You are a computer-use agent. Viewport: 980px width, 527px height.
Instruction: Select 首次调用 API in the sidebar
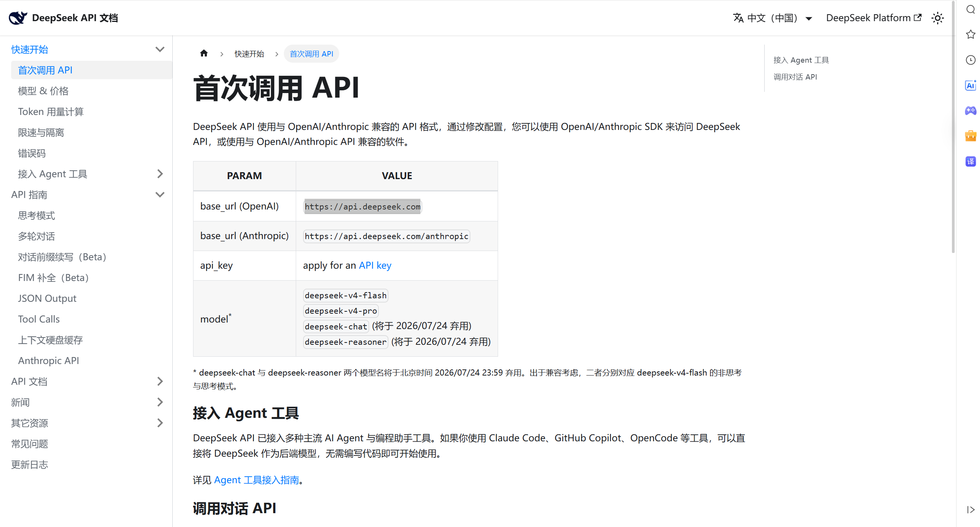pyautogui.click(x=92, y=70)
